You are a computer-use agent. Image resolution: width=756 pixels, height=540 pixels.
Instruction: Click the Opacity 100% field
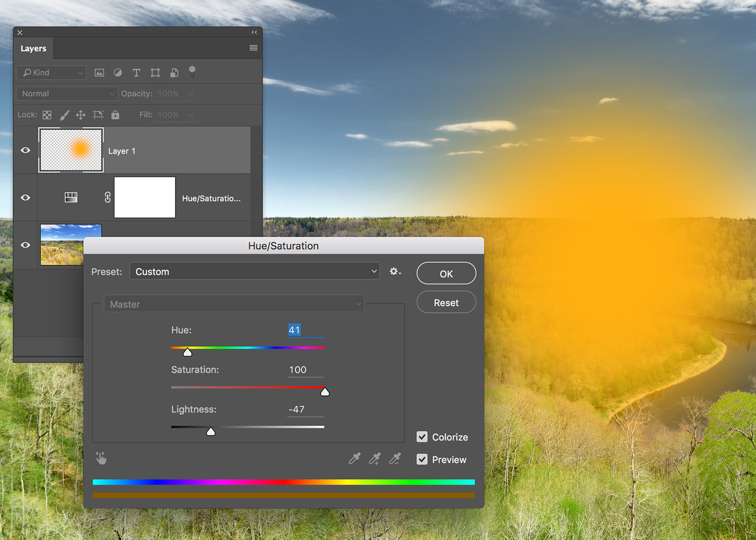(x=170, y=94)
